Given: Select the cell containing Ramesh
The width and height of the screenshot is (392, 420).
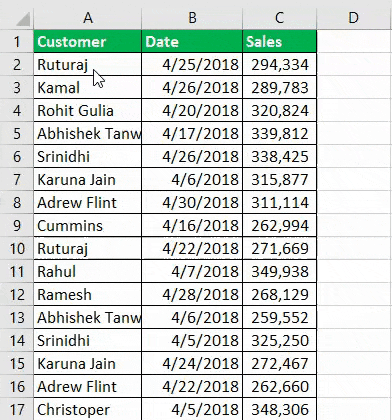Looking at the screenshot, I should 88,295.
